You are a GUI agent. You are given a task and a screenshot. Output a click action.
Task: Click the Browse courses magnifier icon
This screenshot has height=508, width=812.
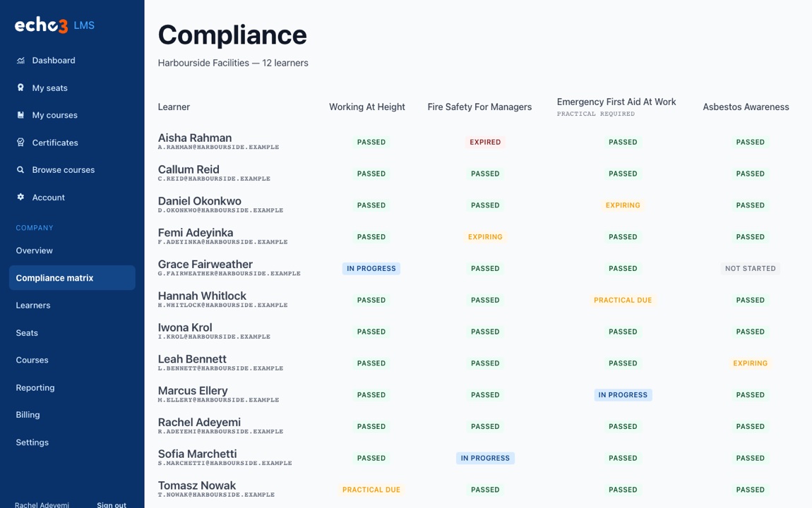click(20, 169)
